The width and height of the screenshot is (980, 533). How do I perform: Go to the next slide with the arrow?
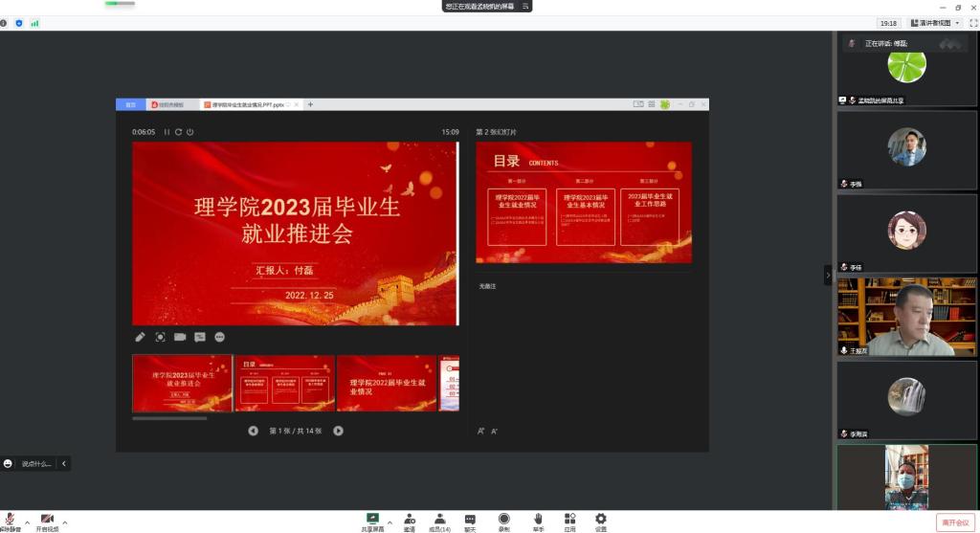coord(338,431)
